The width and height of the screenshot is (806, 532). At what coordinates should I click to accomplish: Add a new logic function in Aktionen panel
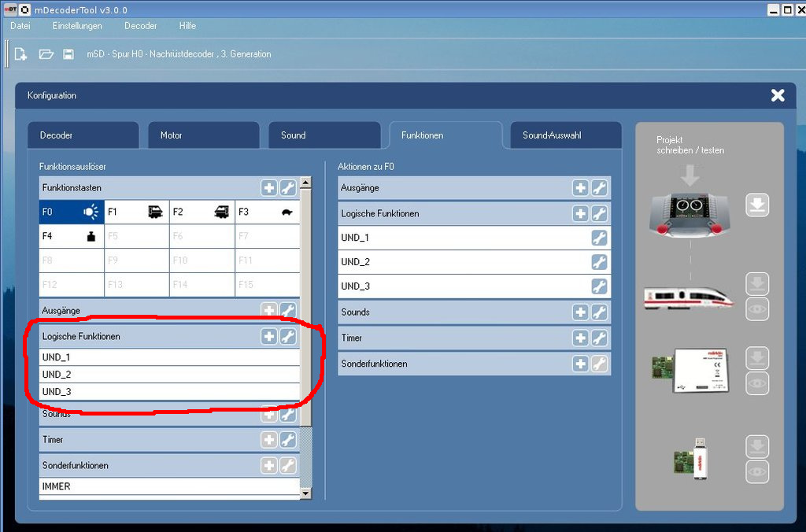tap(581, 214)
